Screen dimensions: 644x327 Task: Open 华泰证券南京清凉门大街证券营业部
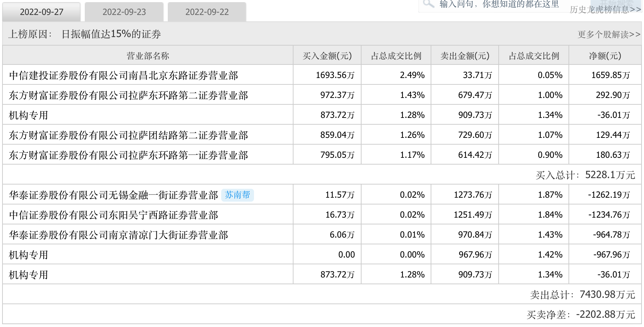click(118, 235)
